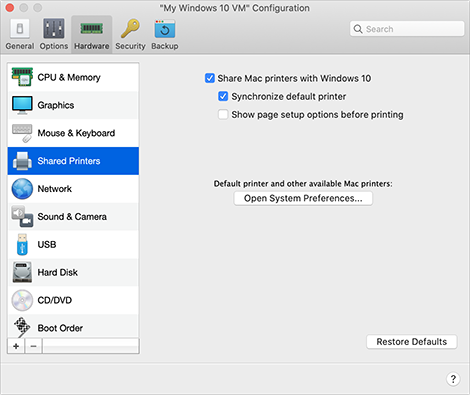The width and height of the screenshot is (470, 395).
Task: Click the Search field
Action: (x=407, y=29)
